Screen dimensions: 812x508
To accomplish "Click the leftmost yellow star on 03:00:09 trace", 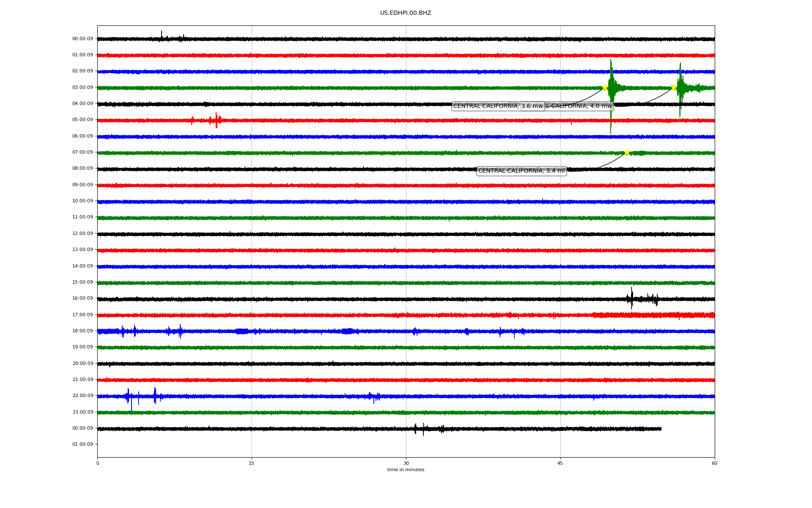I will (605, 87).
